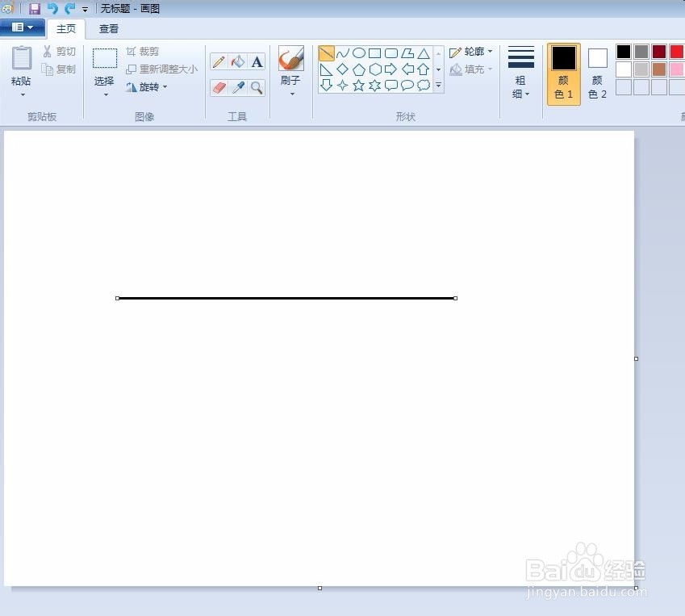685x616 pixels.
Task: Click the canvas right-edge resize handle
Action: 636,358
